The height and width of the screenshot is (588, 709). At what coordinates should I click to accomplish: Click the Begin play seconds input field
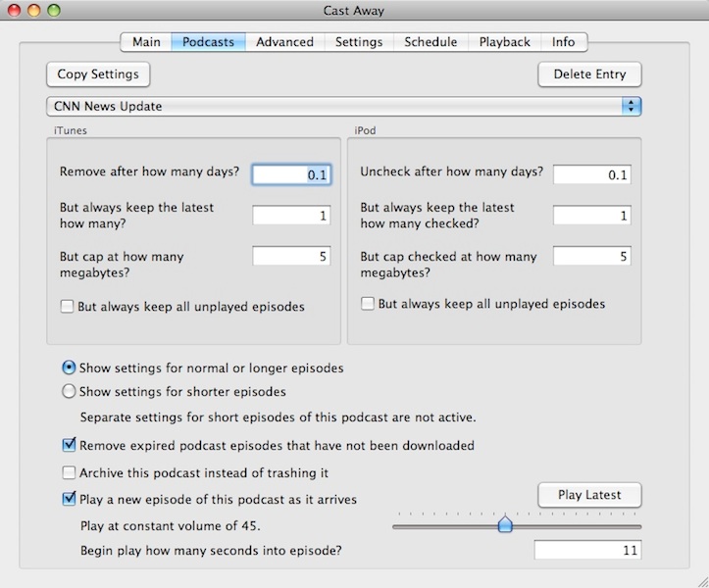(x=586, y=551)
